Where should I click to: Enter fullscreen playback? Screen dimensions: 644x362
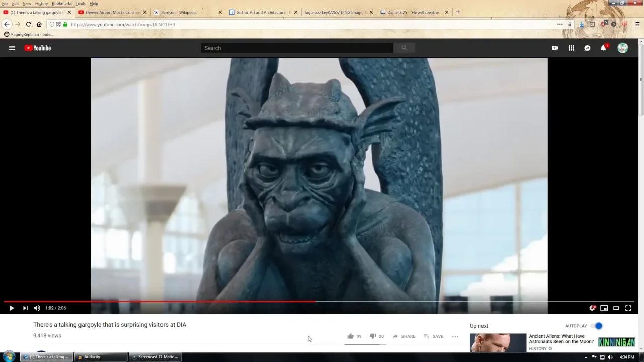(x=628, y=308)
